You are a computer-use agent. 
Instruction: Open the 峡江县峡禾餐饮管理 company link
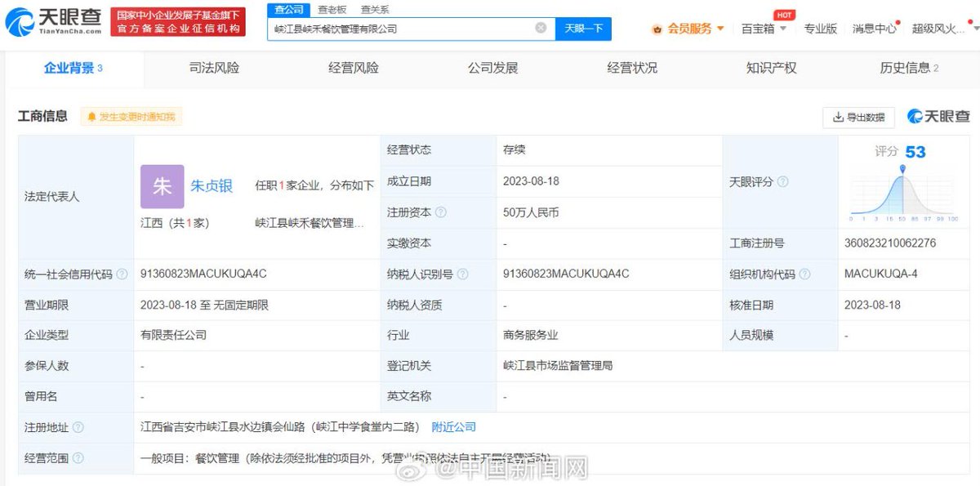(310, 223)
